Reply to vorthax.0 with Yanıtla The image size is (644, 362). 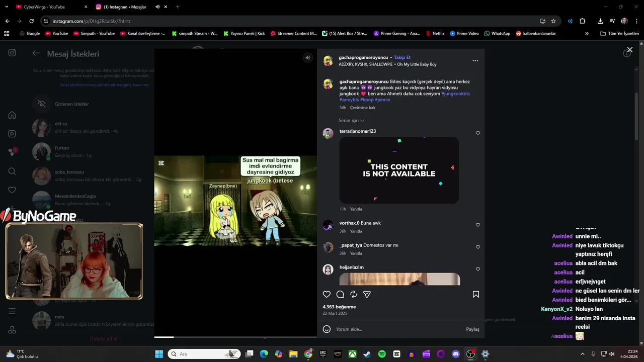tap(356, 231)
